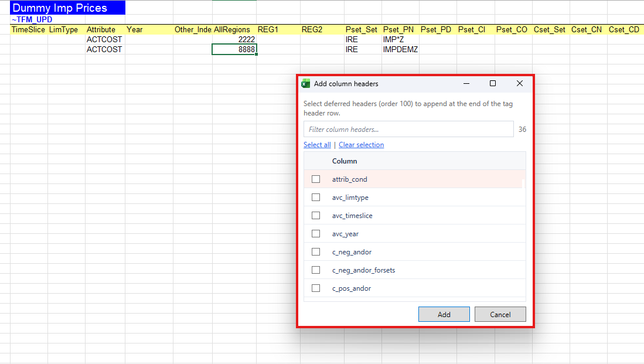644x364 pixels.
Task: Click the Select all link
Action: 317,145
